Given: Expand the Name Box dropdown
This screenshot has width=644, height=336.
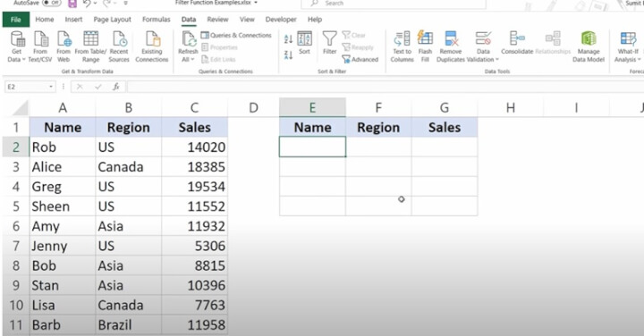Looking at the screenshot, I should coord(51,87).
